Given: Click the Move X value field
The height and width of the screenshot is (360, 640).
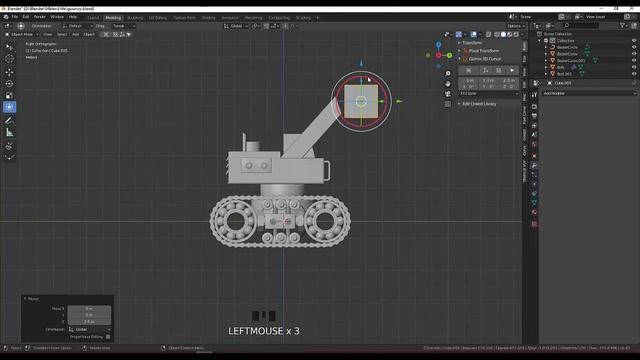Looking at the screenshot, I should click(89, 309).
